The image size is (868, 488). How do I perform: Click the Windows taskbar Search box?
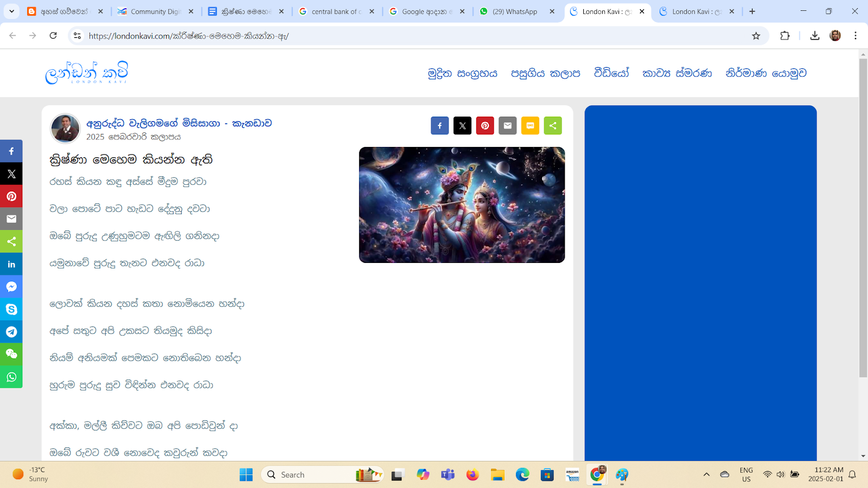[322, 474]
